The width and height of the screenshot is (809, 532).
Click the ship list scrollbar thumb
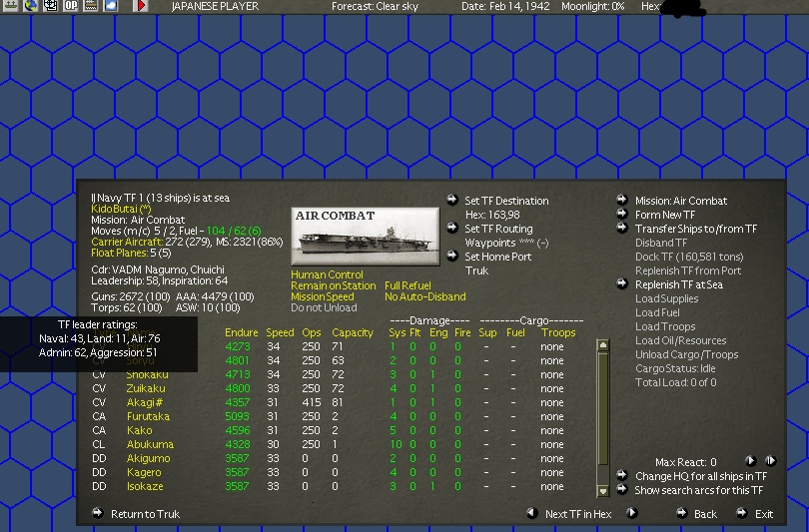pos(602,409)
